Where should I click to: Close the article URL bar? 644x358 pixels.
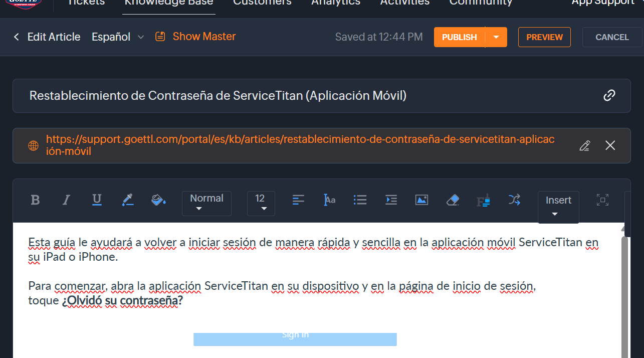(x=610, y=145)
